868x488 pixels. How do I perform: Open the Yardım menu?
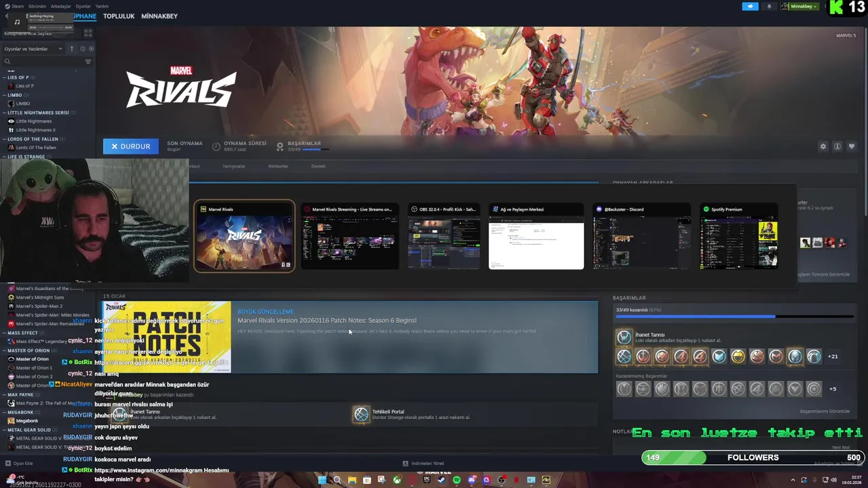102,6
